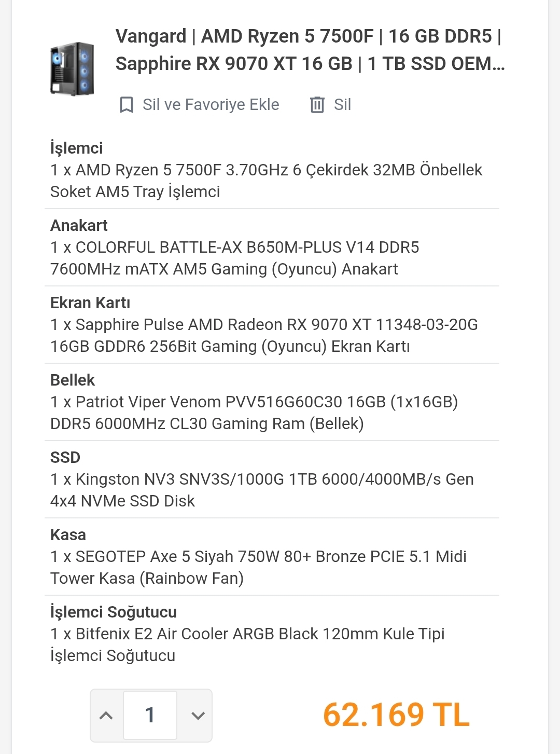This screenshot has height=754, width=560.
Task: Select the COLORFUL BATTLE-AX B650M-PLUS motherboard line
Action: click(x=234, y=258)
